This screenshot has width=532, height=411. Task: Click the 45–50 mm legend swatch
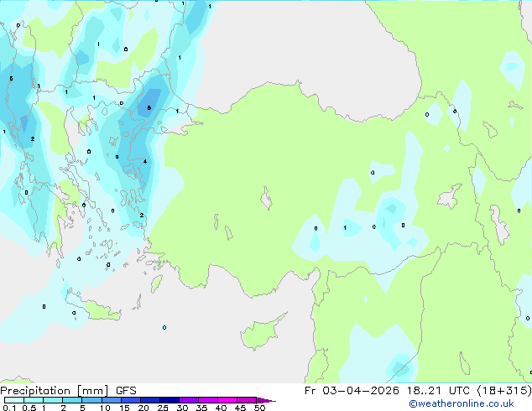click(247, 400)
